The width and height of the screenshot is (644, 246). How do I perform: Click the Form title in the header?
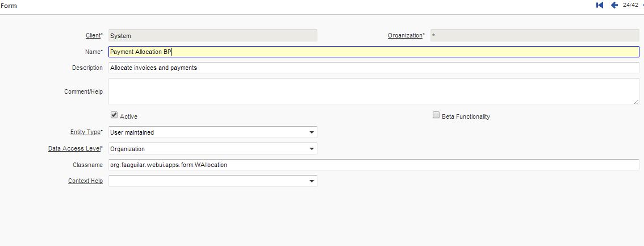tap(9, 6)
